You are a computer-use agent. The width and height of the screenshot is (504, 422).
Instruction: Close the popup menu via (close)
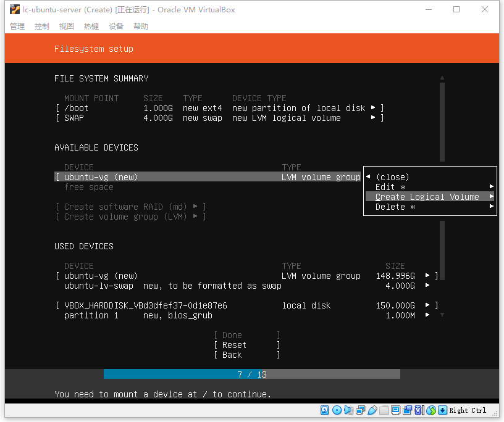click(x=392, y=177)
